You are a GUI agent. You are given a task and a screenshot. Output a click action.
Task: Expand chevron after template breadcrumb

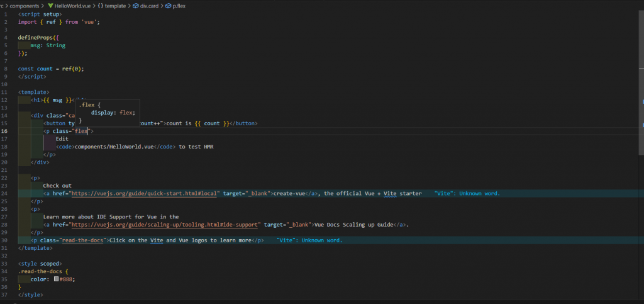coord(129,6)
